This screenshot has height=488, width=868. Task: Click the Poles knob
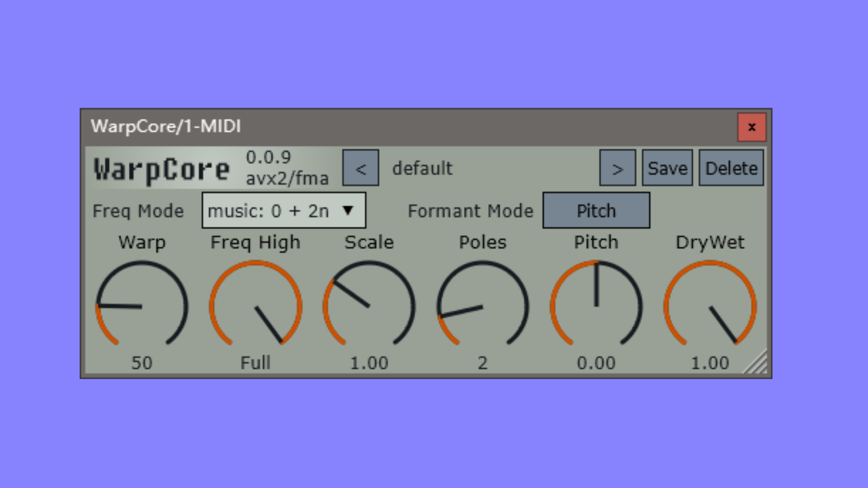[x=483, y=306]
